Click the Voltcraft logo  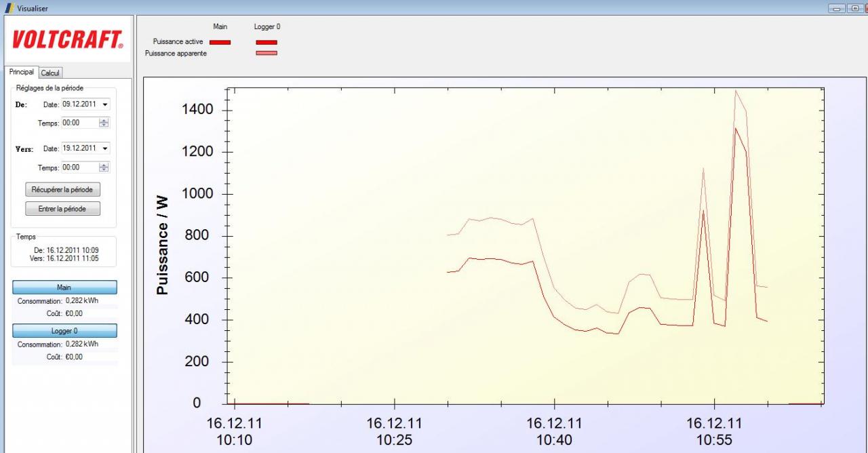click(68, 40)
